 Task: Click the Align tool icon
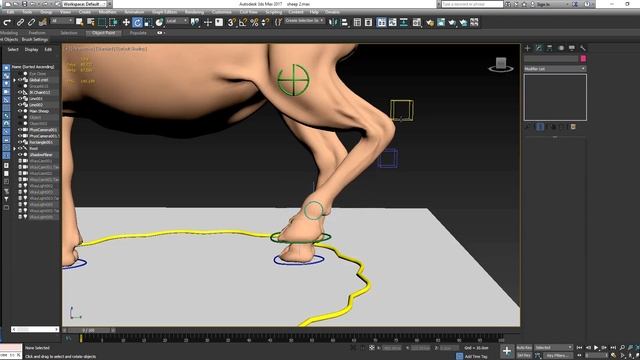tap(344, 22)
